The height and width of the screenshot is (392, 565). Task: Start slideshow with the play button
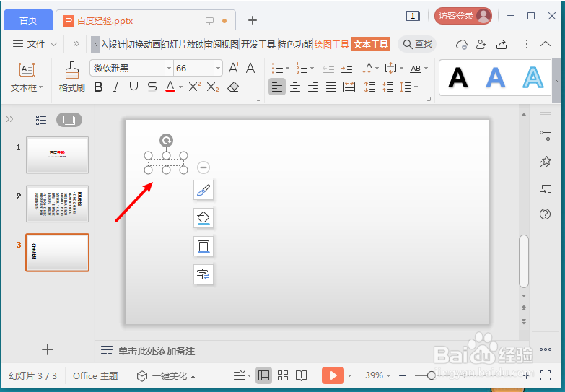(333, 375)
